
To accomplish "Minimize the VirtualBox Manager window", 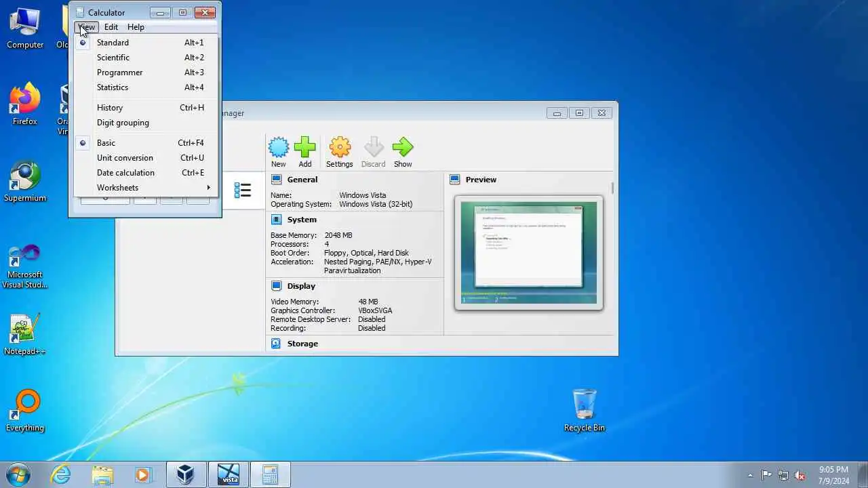I will pyautogui.click(x=557, y=113).
